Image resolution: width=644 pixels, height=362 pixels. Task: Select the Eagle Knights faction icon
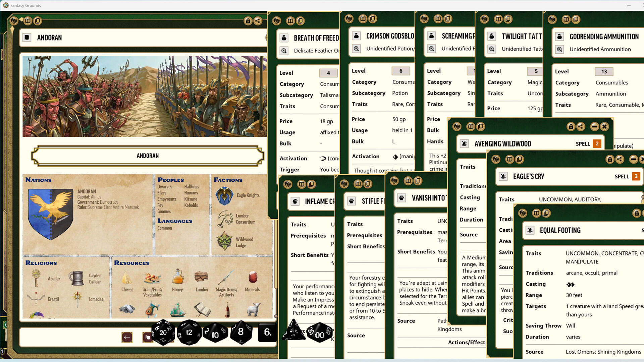tap(225, 195)
